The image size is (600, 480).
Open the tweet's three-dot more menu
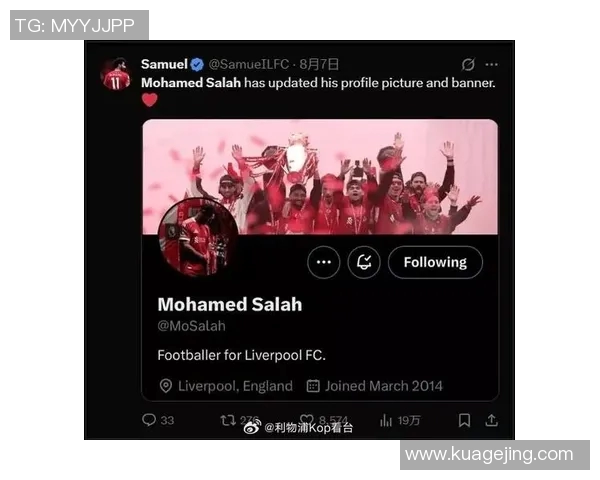(491, 64)
